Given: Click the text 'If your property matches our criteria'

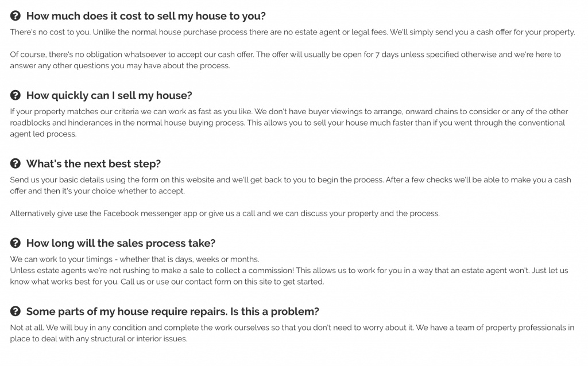Looking at the screenshot, I should click(x=289, y=123).
